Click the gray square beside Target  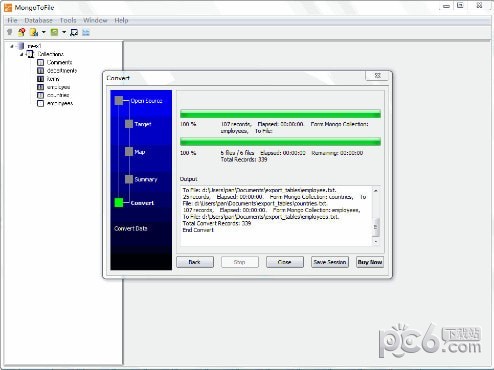point(129,124)
